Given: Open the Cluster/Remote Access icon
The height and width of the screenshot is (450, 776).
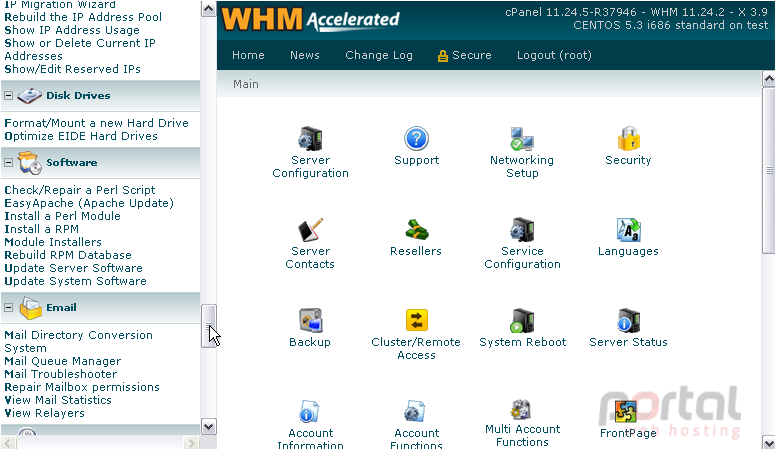Looking at the screenshot, I should [x=416, y=320].
